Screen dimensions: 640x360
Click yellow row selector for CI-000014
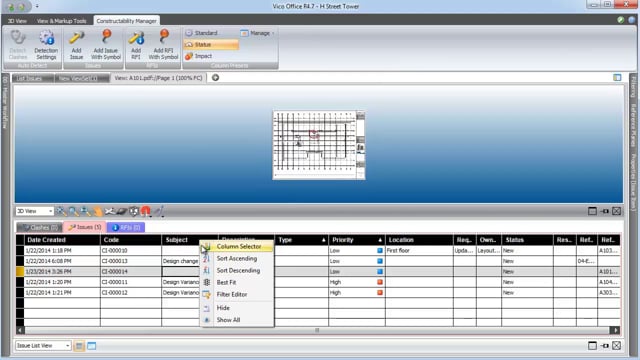pyautogui.click(x=20, y=271)
